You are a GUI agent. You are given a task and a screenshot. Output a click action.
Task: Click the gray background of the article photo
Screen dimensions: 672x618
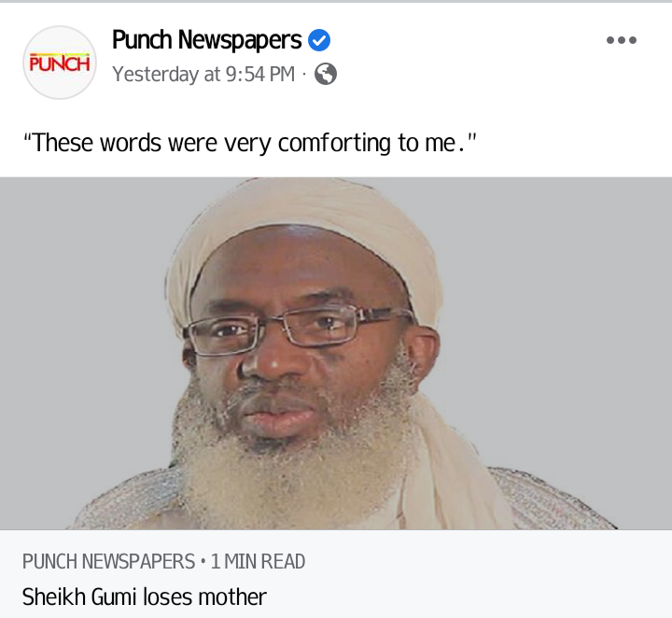point(86,300)
